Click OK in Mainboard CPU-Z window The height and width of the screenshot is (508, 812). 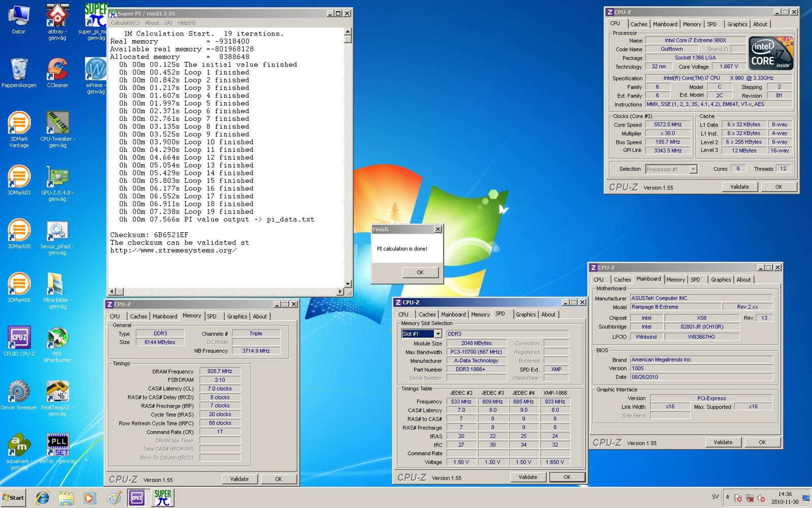click(762, 442)
